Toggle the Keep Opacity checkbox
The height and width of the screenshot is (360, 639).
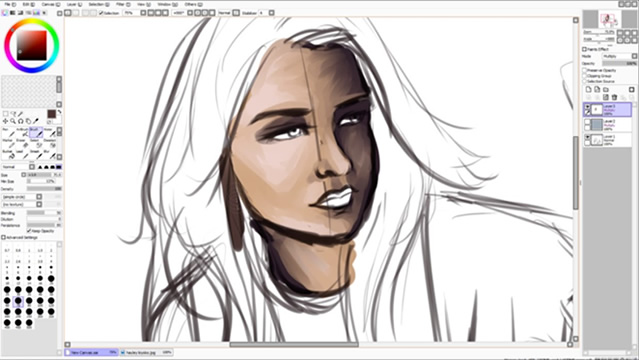(x=29, y=231)
